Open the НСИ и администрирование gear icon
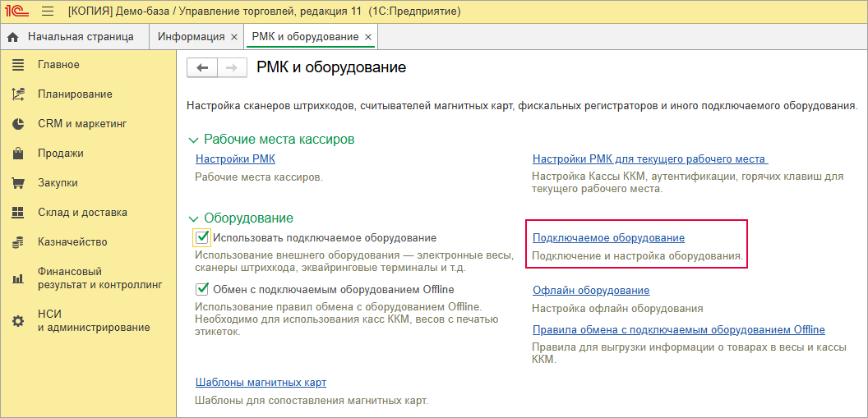The width and height of the screenshot is (868, 418). tap(18, 321)
